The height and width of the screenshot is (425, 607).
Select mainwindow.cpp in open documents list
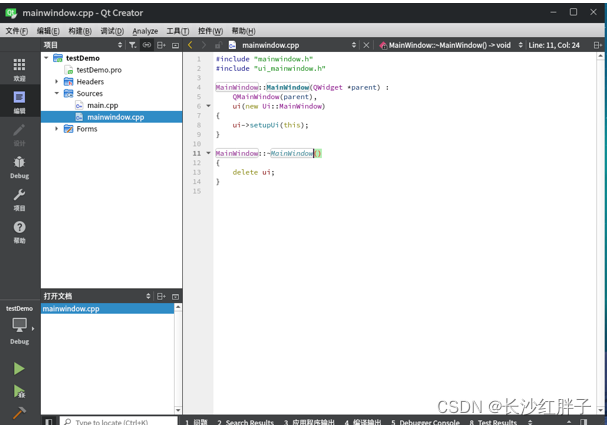108,308
